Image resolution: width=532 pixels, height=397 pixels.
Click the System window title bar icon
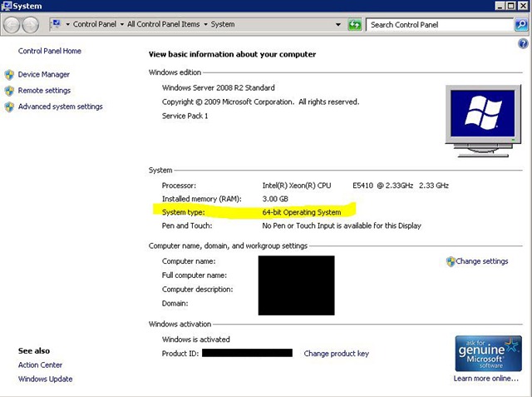(x=7, y=6)
